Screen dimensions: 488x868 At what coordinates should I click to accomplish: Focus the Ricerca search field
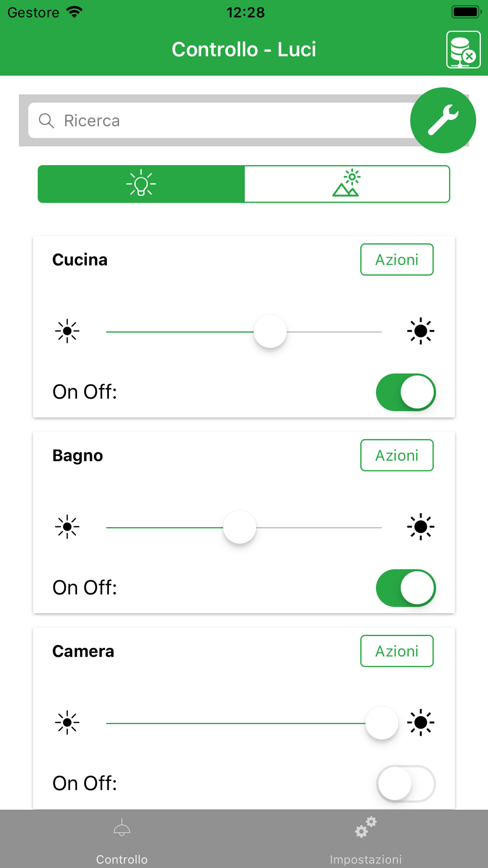pyautogui.click(x=220, y=121)
